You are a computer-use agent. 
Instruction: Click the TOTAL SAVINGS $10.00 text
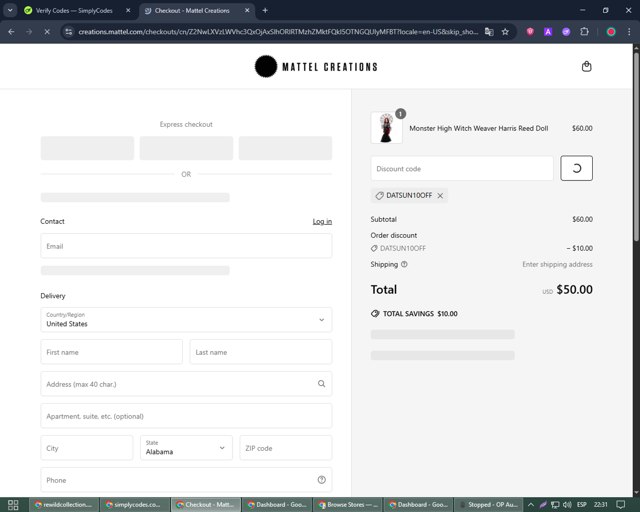[x=420, y=314]
